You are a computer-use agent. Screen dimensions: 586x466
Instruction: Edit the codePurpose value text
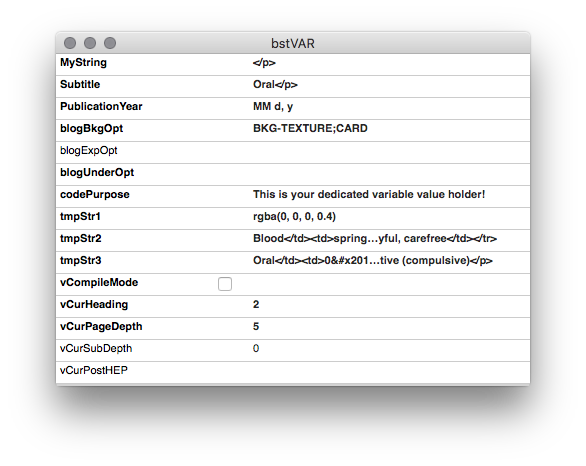pyautogui.click(x=369, y=194)
